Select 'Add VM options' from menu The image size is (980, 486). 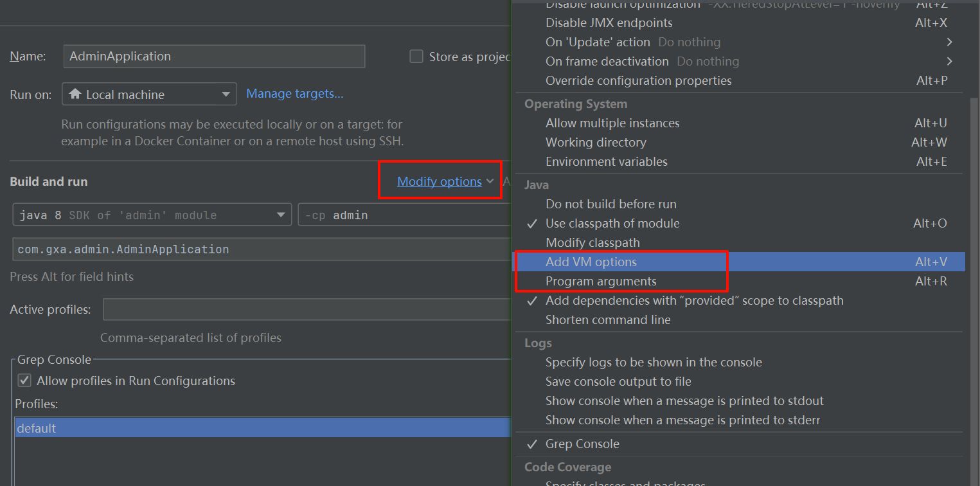(x=591, y=262)
